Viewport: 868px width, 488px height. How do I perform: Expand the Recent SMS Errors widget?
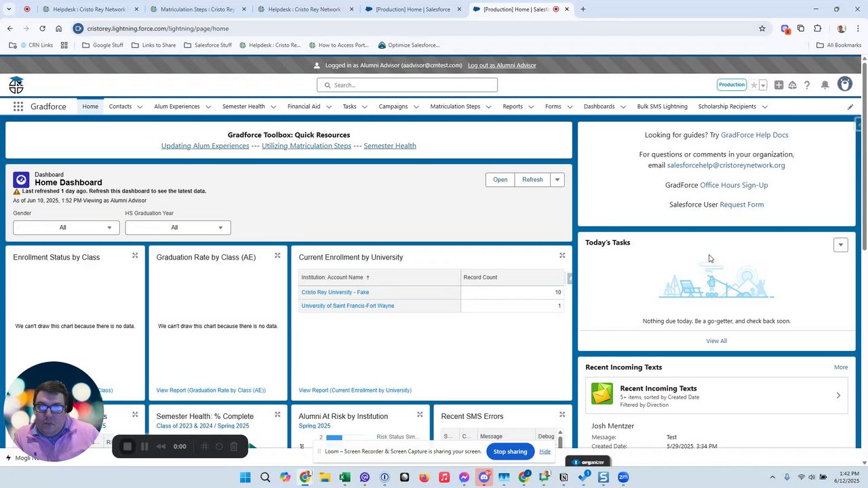click(x=562, y=414)
